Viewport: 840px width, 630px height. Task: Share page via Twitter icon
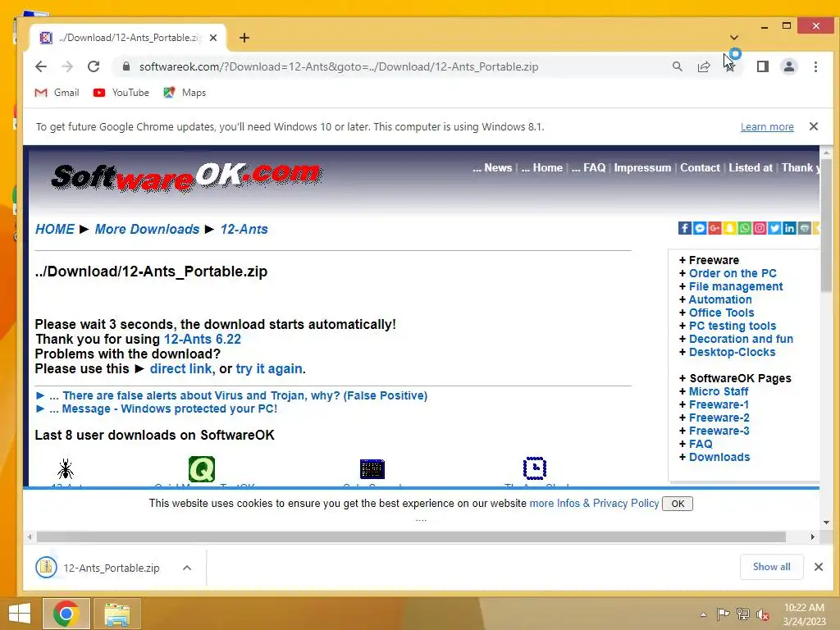(x=774, y=228)
